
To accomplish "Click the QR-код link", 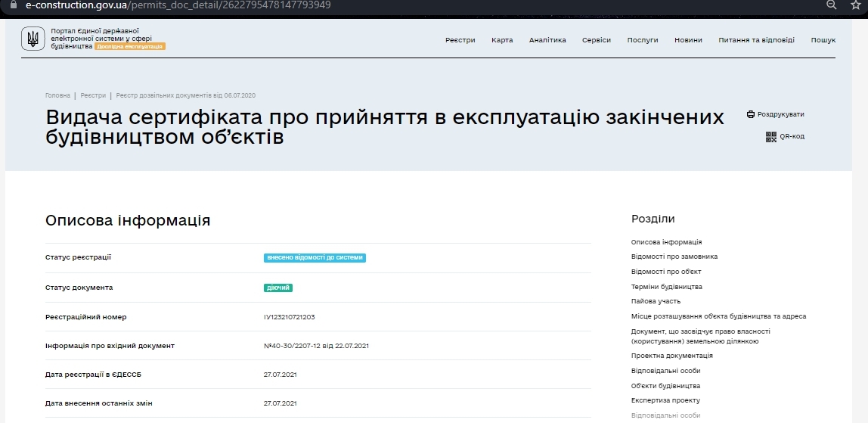I will point(792,136).
